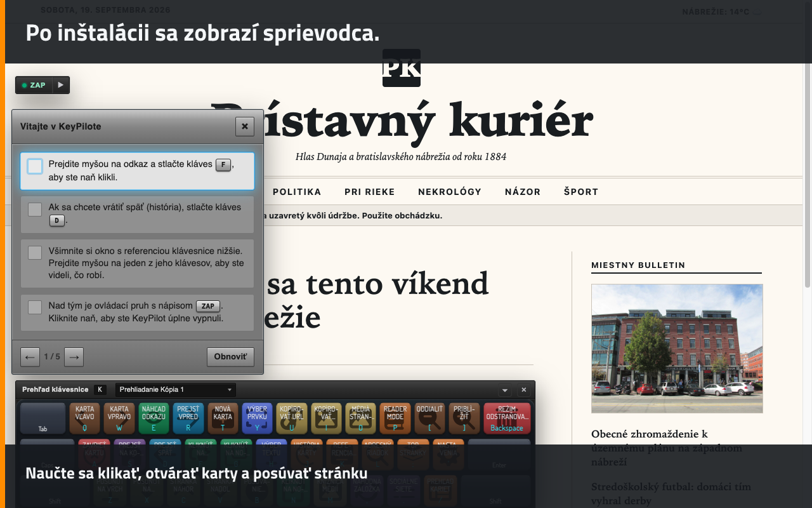
Task: Click the Karta vpravo key icon
Action: (x=119, y=418)
